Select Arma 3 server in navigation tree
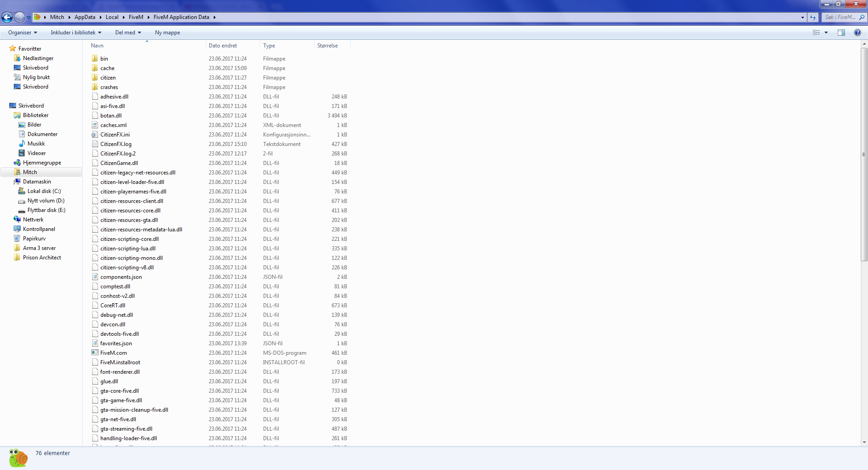The height and width of the screenshot is (470, 868). coord(39,248)
